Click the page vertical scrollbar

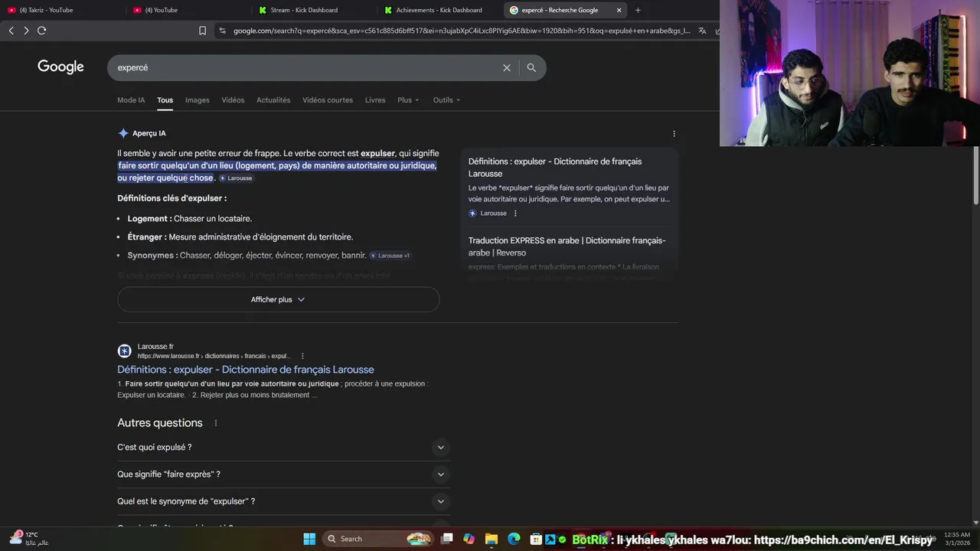coord(975,176)
